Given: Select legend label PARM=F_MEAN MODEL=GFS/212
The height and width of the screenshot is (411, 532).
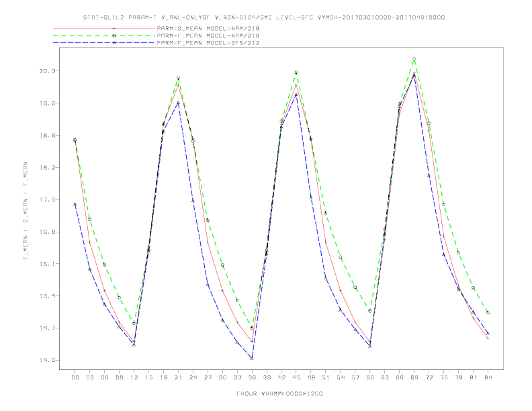Looking at the screenshot, I should click(x=208, y=43).
